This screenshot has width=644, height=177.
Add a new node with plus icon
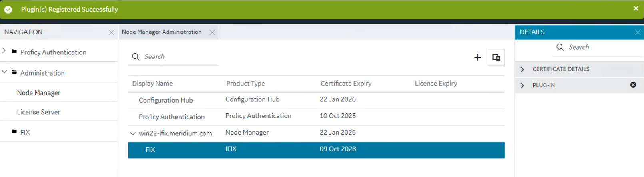point(477,58)
